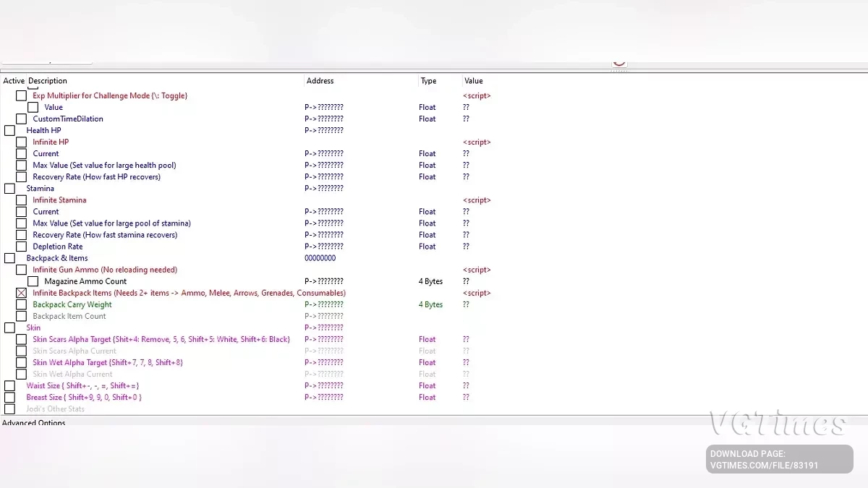The width and height of the screenshot is (868, 488).
Task: Uncheck Infinite Backpack Items script
Action: click(x=21, y=294)
